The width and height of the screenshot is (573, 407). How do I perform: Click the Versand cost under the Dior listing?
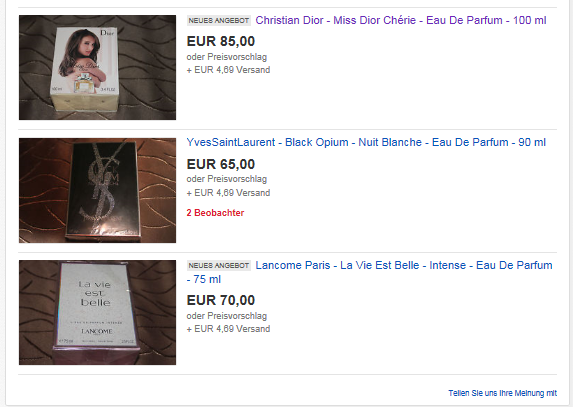click(228, 70)
